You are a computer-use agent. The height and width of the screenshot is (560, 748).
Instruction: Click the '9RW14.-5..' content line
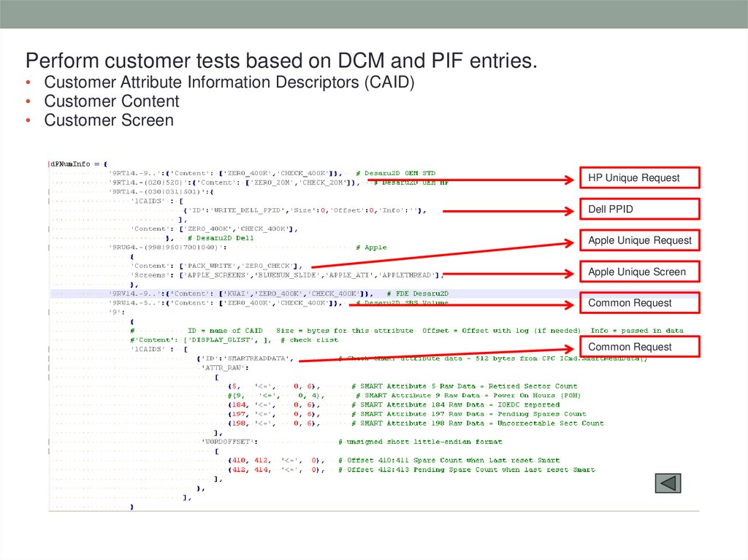[226, 303]
